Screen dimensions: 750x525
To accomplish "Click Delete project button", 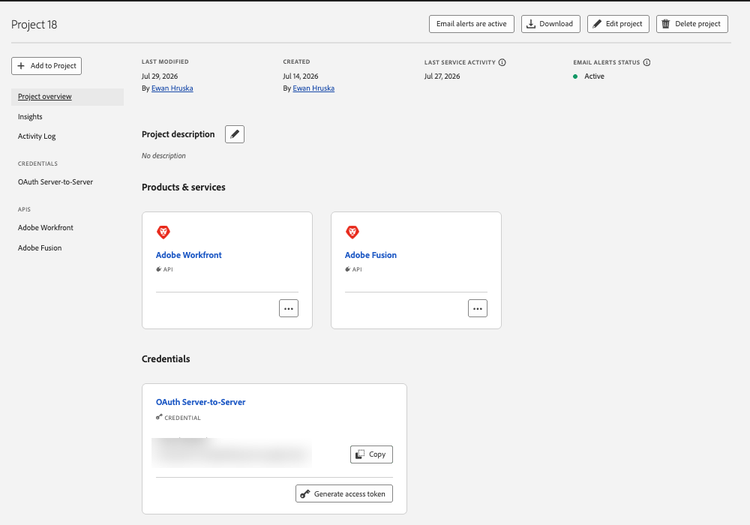I will [x=692, y=24].
